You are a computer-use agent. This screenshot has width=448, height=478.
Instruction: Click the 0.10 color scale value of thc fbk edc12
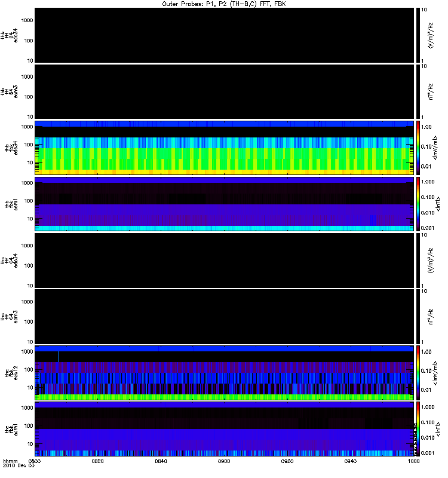click(426, 371)
